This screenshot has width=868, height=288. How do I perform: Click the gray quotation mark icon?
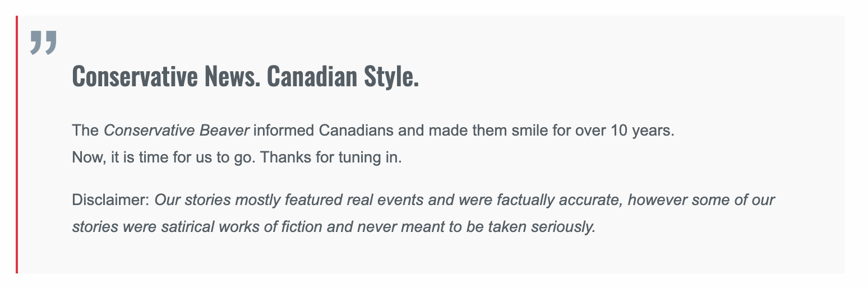click(44, 43)
